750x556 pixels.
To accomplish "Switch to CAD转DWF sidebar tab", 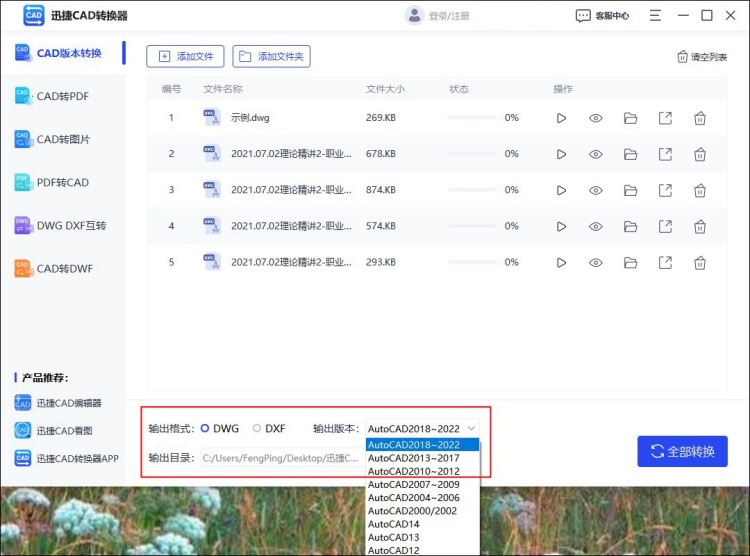I will click(63, 268).
